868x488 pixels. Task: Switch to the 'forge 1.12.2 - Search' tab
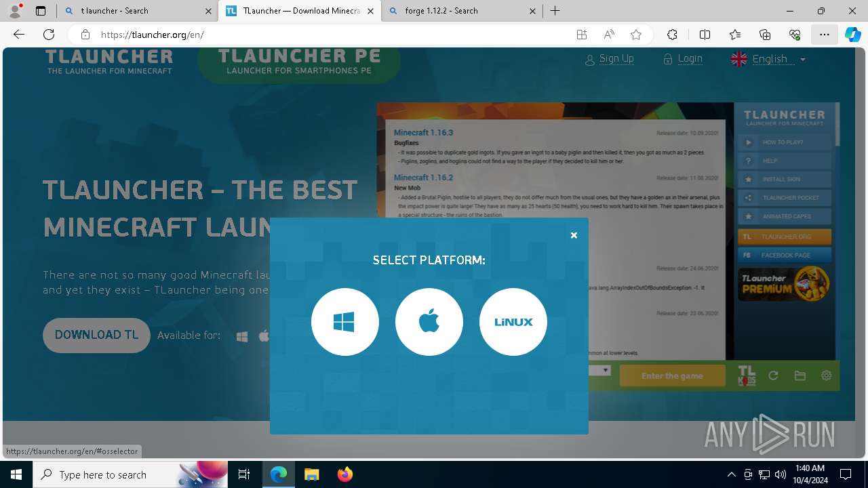(x=462, y=11)
